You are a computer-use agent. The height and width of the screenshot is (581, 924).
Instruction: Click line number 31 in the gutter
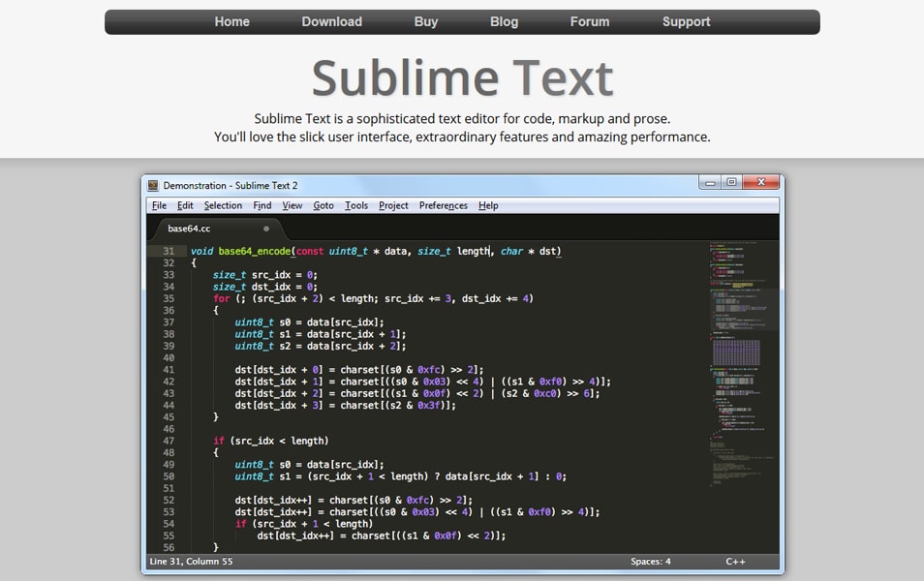coord(169,252)
